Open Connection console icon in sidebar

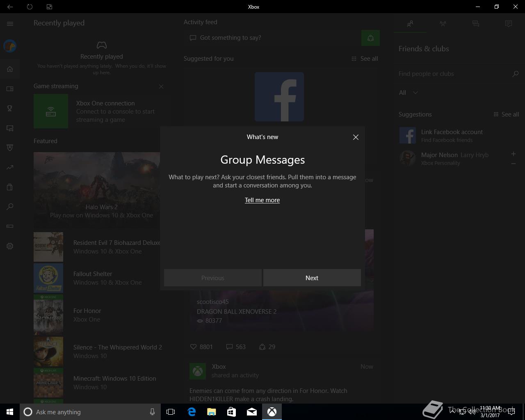click(10, 226)
